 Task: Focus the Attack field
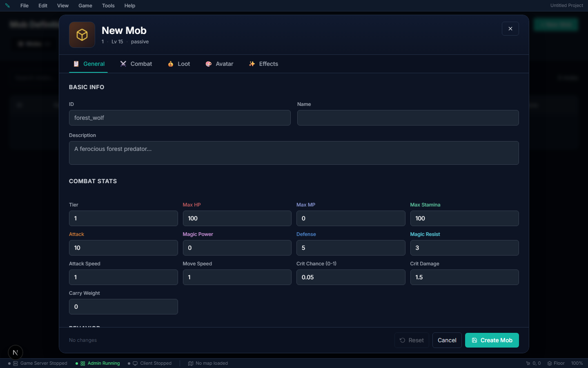point(123,248)
